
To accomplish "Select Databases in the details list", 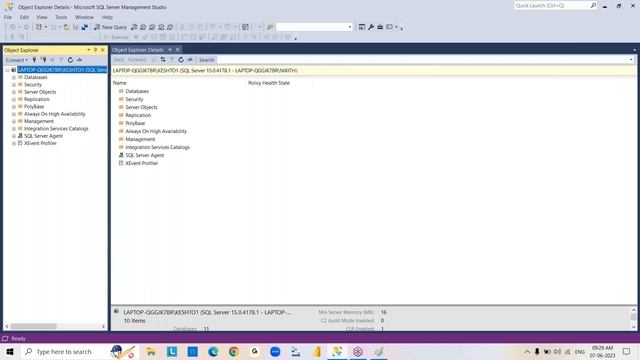I will point(137,91).
